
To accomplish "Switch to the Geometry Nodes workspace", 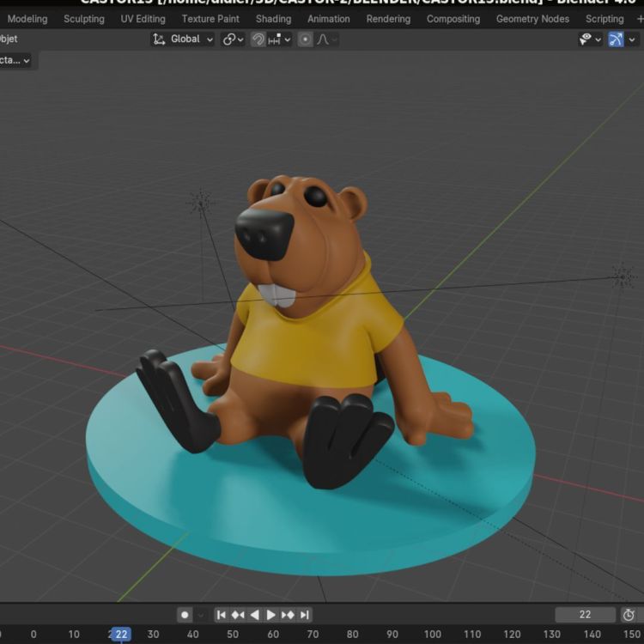I will pyautogui.click(x=532, y=19).
